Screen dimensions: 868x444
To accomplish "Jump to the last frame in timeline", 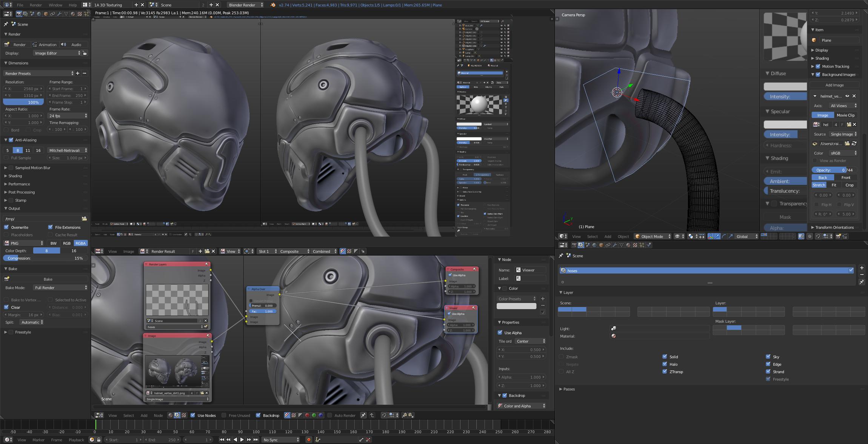I will [x=256, y=440].
